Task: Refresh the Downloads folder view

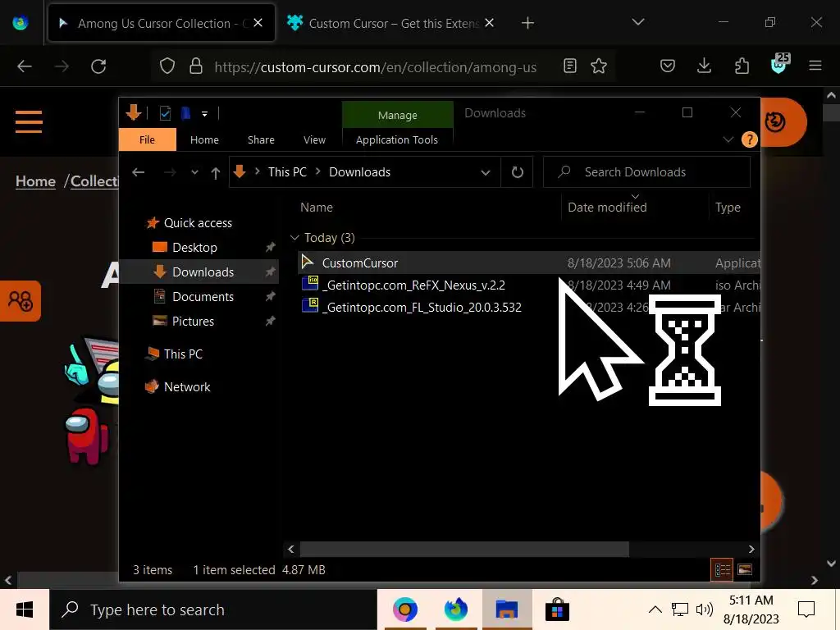Action: pyautogui.click(x=517, y=172)
